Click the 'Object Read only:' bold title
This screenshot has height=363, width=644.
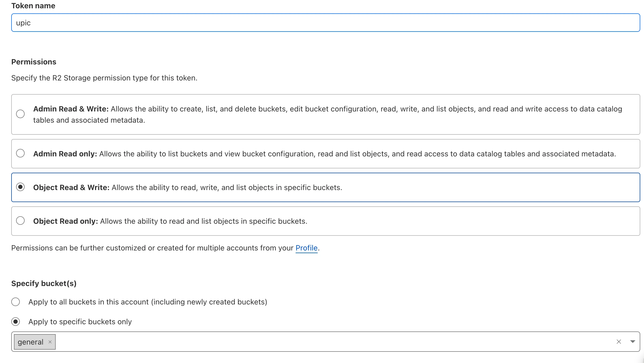click(65, 221)
